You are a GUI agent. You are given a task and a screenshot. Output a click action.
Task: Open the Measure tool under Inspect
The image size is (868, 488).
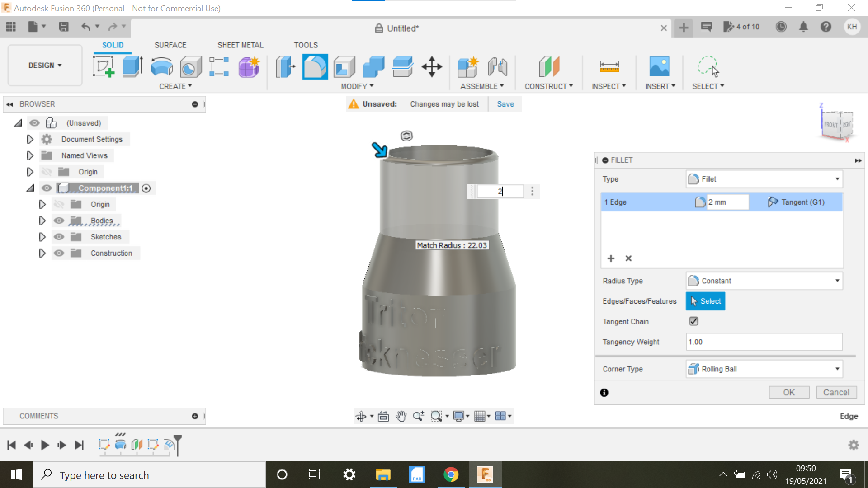(609, 68)
